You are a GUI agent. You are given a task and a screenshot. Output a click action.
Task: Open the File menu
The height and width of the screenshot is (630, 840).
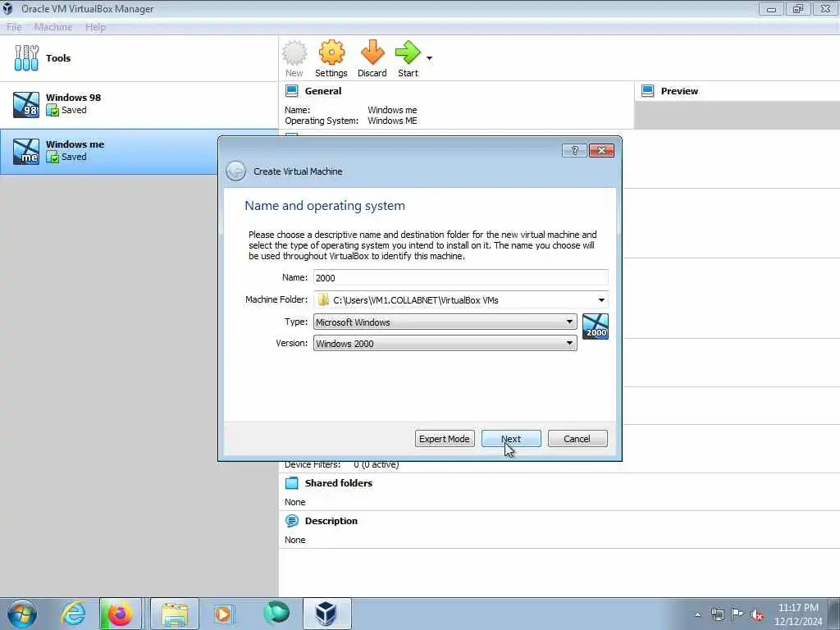coord(15,27)
